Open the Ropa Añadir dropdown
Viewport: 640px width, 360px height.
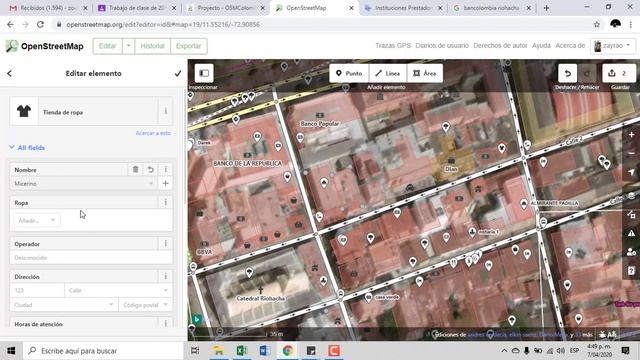[x=37, y=220]
